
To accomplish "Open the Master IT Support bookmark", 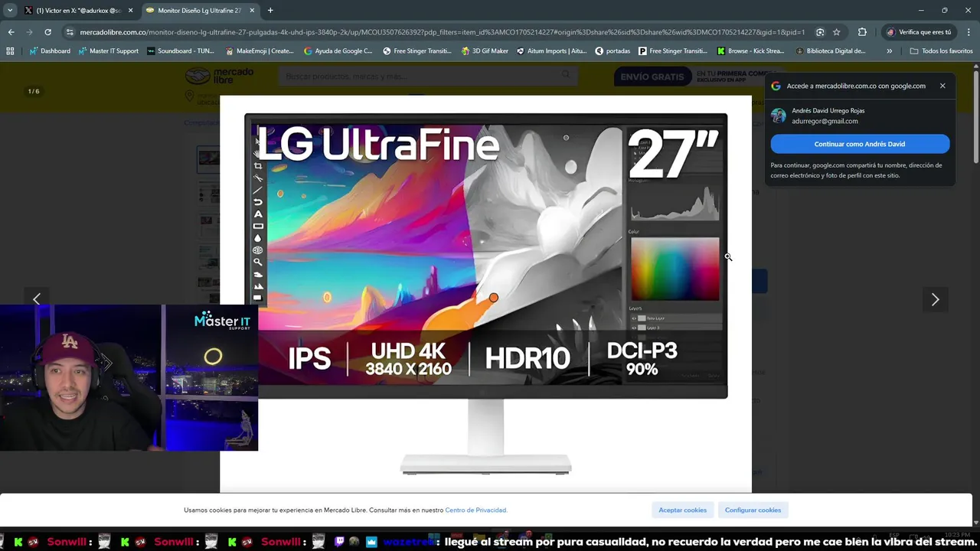I will [109, 51].
